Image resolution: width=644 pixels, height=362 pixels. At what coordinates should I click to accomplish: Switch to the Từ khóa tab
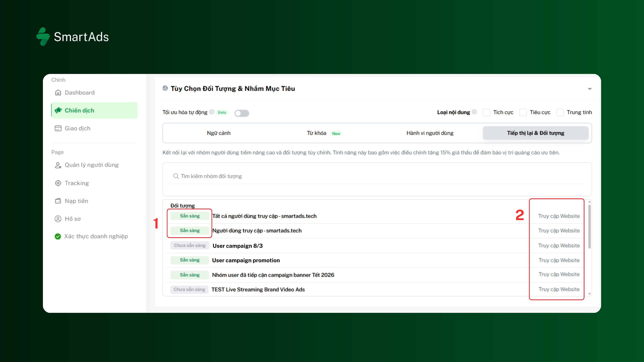[x=324, y=133]
